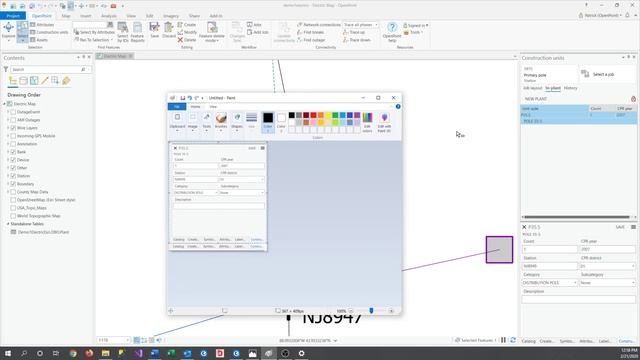
Task: Toggle the Incoming GPS Mobile checkbox
Action: (13, 136)
